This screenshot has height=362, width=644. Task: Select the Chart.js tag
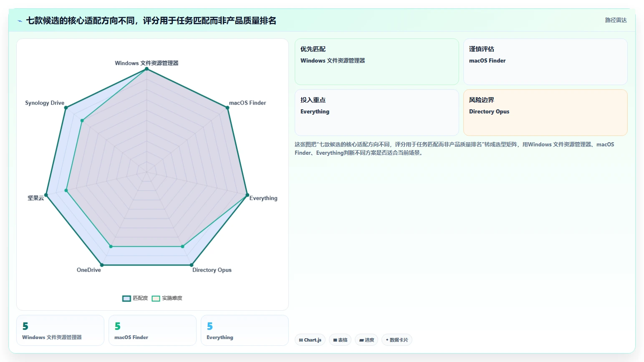click(x=310, y=340)
